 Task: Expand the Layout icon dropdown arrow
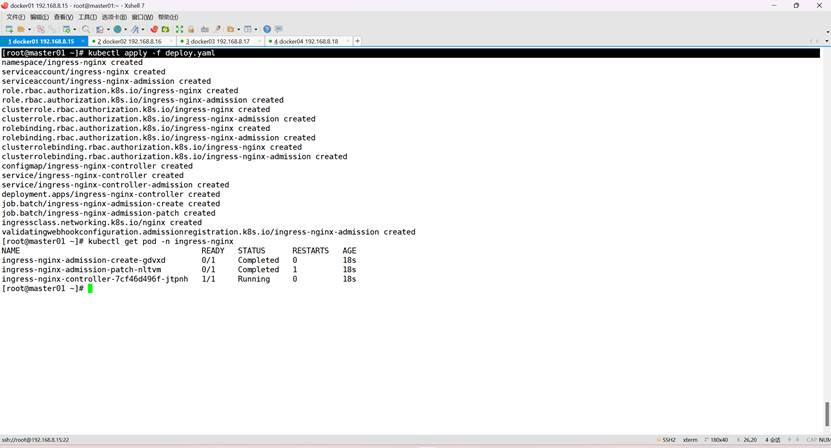pyautogui.click(x=256, y=29)
